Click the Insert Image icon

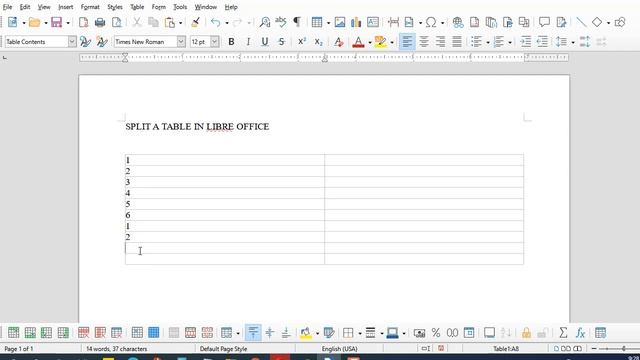340,22
